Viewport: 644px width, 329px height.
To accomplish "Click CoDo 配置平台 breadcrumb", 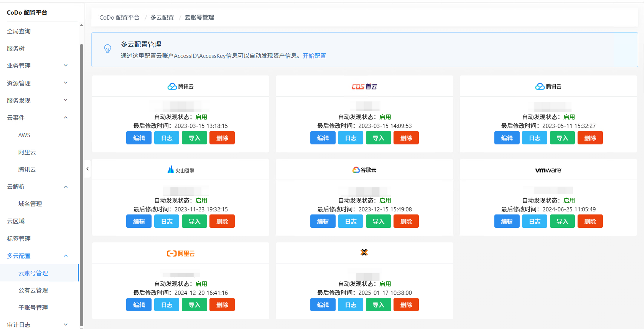I will [119, 17].
